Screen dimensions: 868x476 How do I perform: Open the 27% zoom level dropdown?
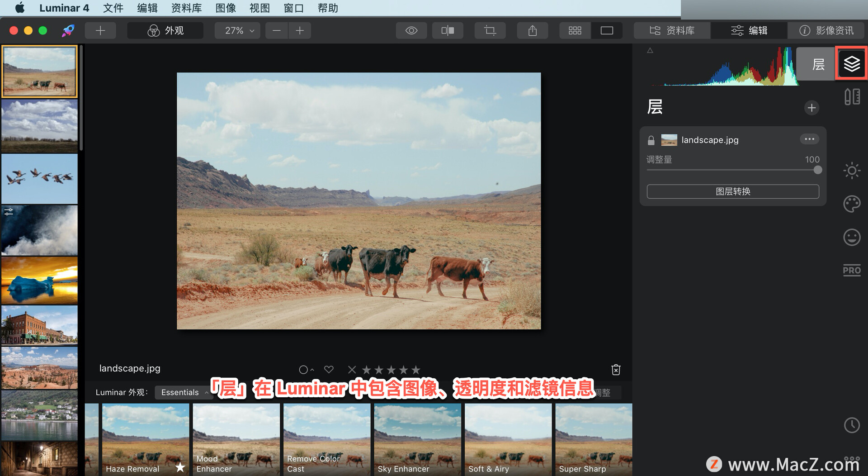click(x=238, y=30)
